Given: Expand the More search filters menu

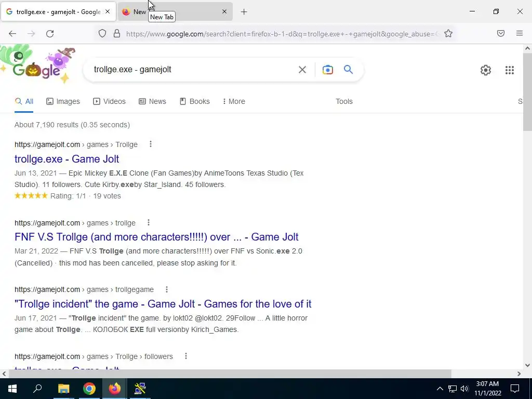Looking at the screenshot, I should click(234, 101).
